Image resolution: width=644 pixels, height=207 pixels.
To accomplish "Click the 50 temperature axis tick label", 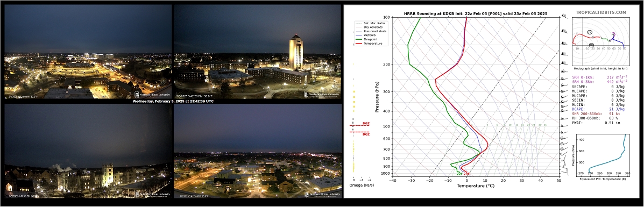I will (559, 180).
